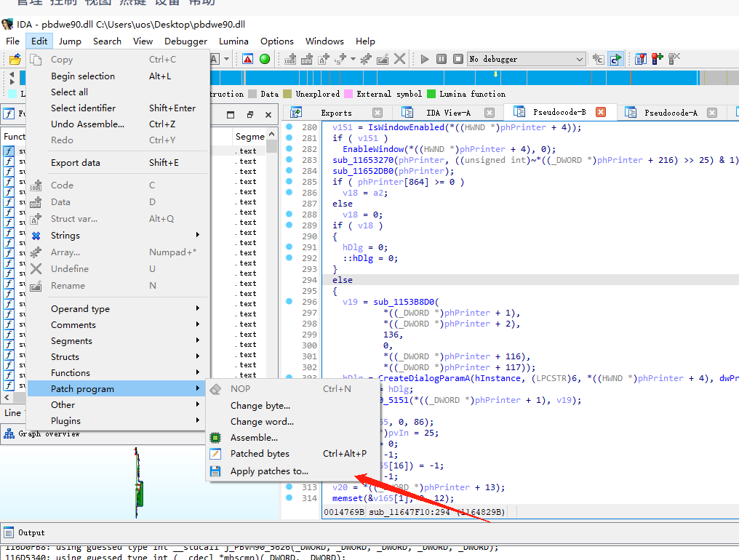Click the green circle toolbar icon

pyautogui.click(x=265, y=59)
